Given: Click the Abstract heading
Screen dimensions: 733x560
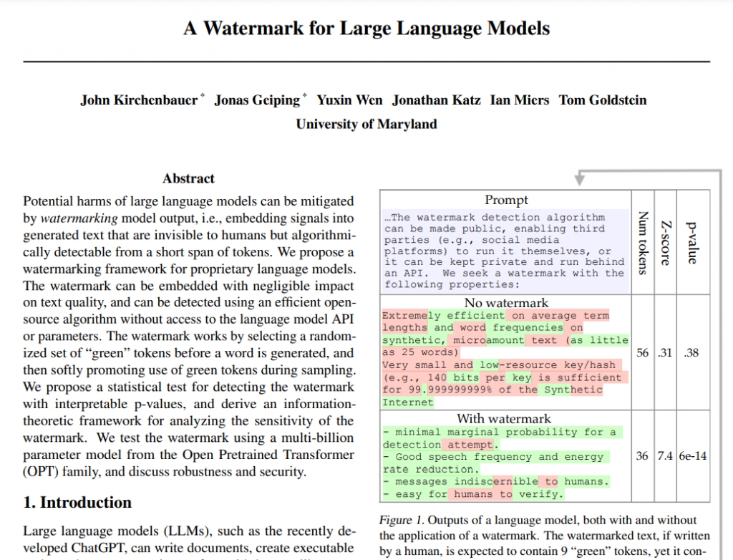Looking at the screenshot, I should click(x=188, y=178).
